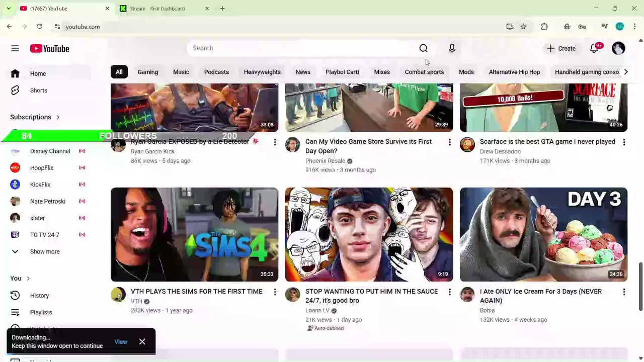Viewport: 644px width, 362px height.
Task: Click in the YouTube search field
Action: click(x=300, y=48)
